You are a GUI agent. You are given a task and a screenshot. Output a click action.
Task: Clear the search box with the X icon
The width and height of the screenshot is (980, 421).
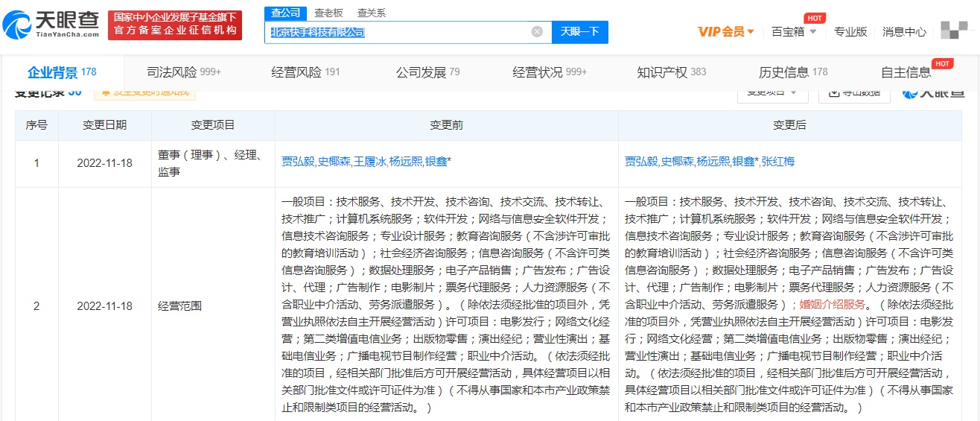pos(537,32)
